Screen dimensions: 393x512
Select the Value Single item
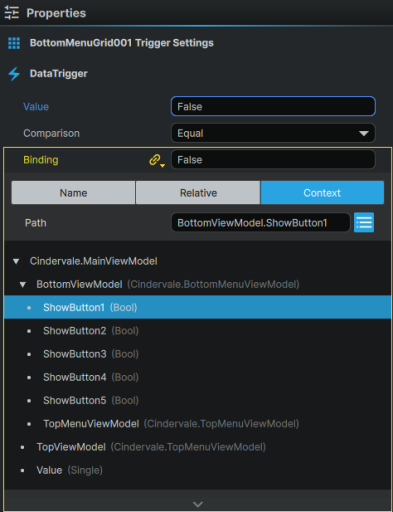(197, 470)
